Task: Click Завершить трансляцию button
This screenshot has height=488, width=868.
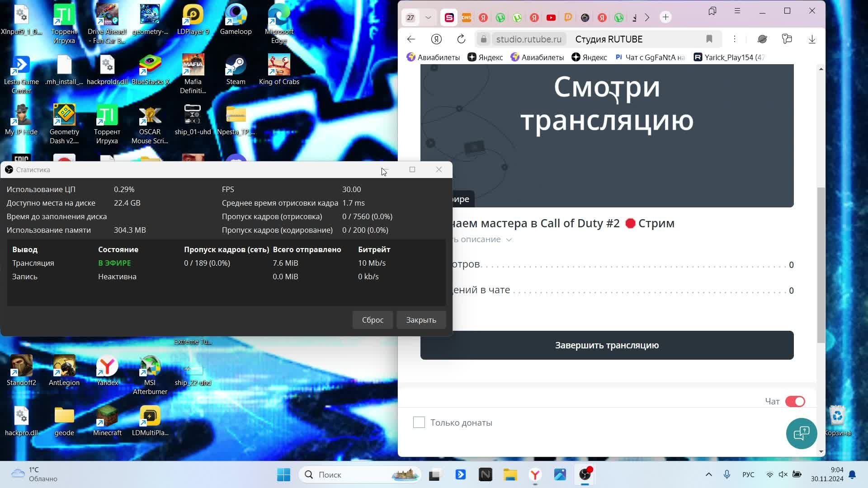Action: click(607, 345)
